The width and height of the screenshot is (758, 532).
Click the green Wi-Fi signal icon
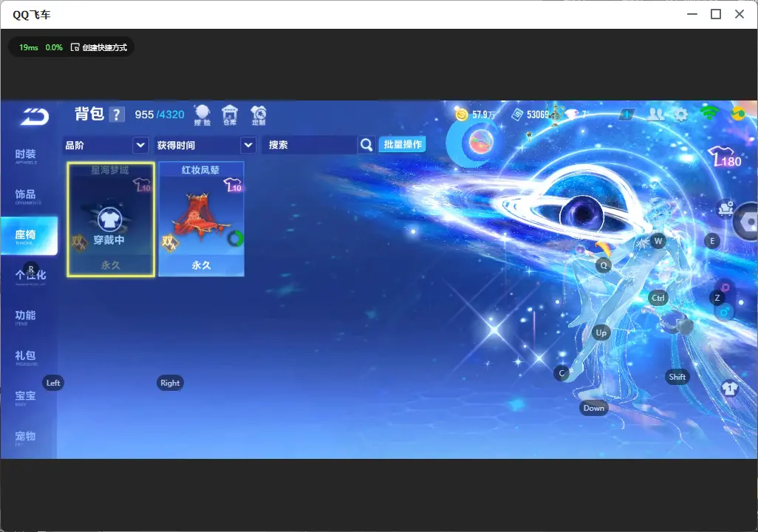click(709, 114)
